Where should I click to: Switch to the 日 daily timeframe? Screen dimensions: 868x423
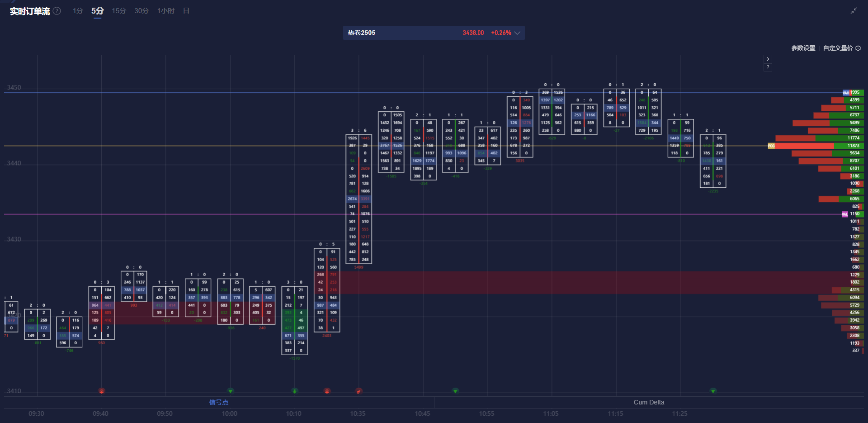(x=186, y=11)
